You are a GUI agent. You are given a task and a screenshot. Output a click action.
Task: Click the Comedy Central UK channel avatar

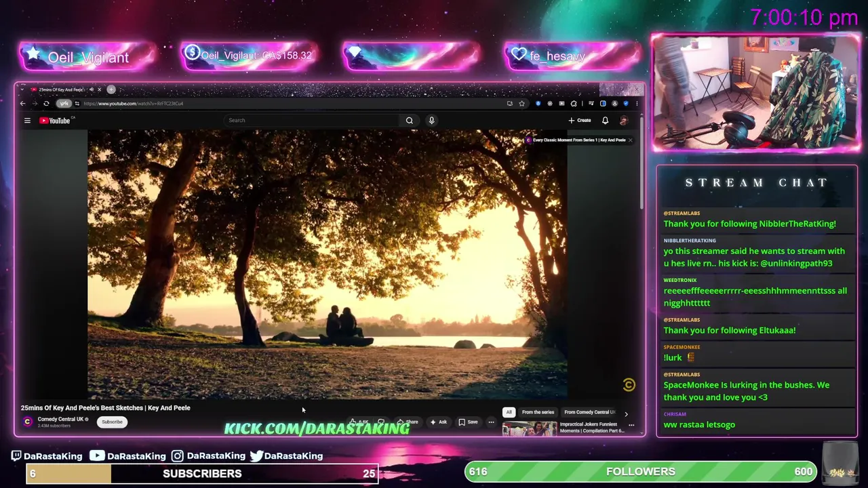pos(27,422)
